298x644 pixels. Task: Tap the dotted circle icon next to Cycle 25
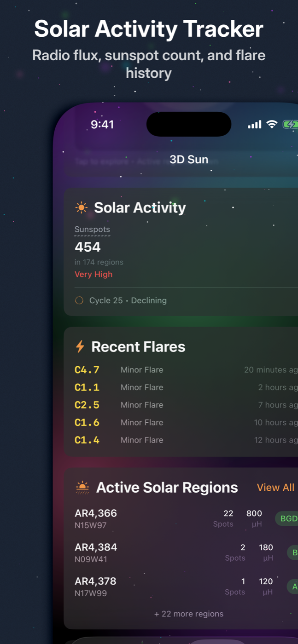click(x=79, y=300)
